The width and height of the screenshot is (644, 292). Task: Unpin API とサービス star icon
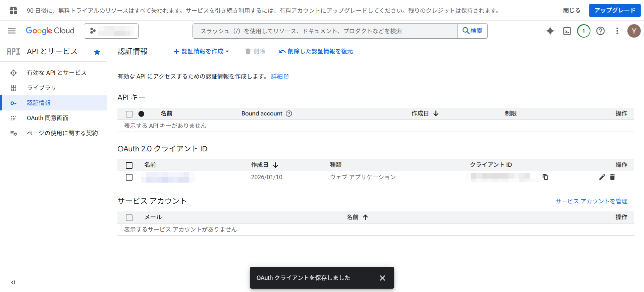97,52
